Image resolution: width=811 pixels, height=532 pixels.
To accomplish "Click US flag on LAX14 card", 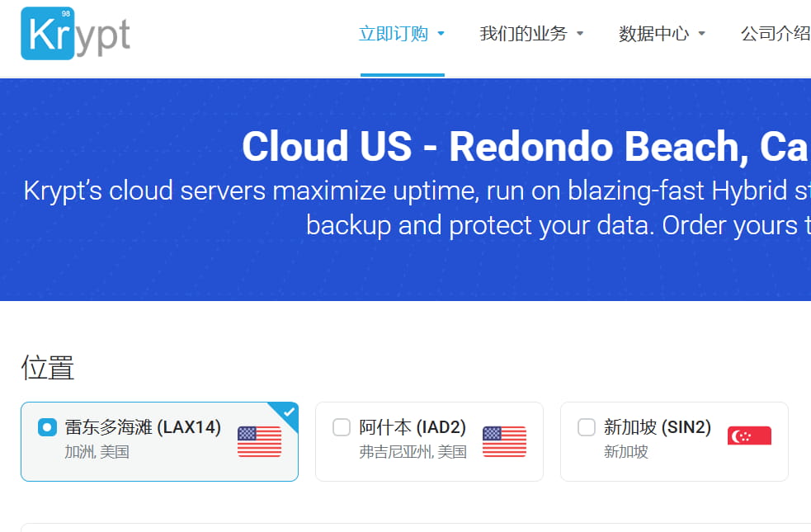I will click(260, 441).
